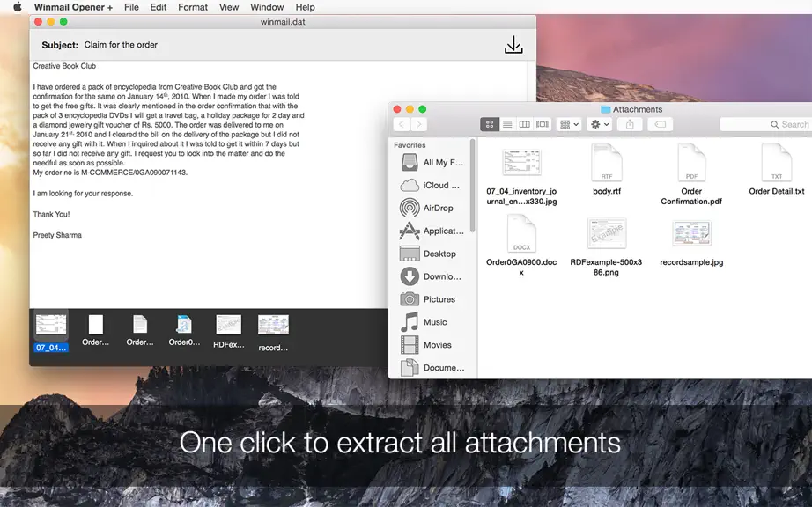Select RDFexample-500x386.png file in Finder

(x=606, y=247)
